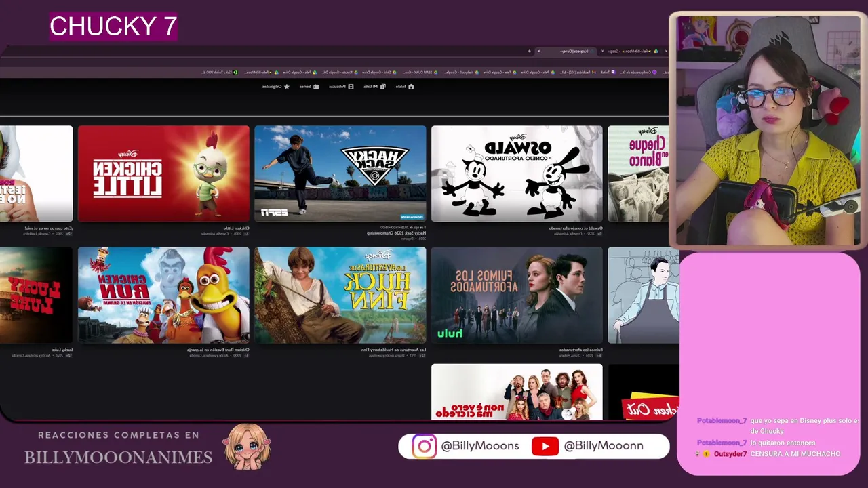This screenshot has width=868, height=488.
Task: Click the Inicio home icon in Disney+ nav
Action: (411, 87)
